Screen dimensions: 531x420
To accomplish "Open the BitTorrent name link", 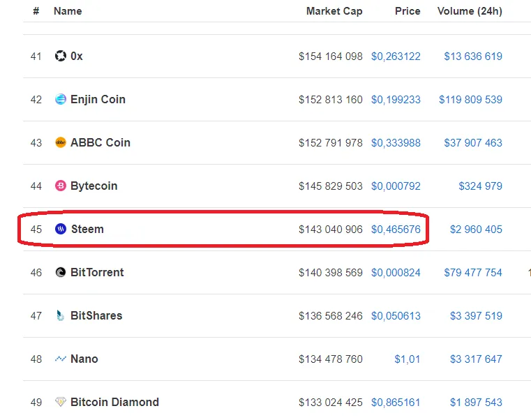I will pyautogui.click(x=97, y=272).
